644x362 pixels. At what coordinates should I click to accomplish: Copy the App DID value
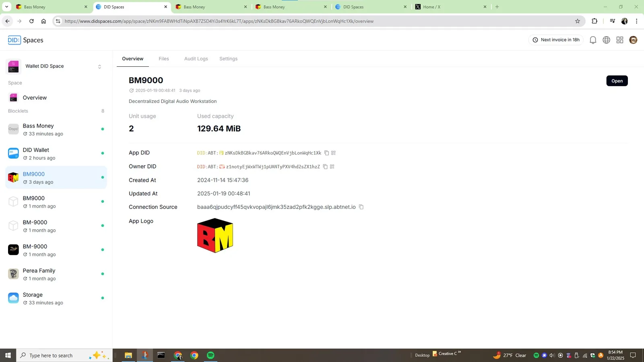(x=326, y=153)
